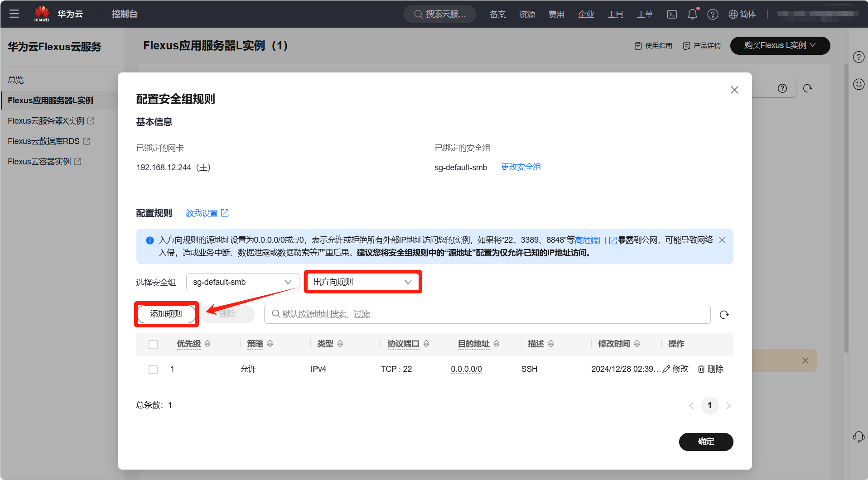The width and height of the screenshot is (868, 480).
Task: Open Flexus云服务器X实例 in sidebar
Action: (x=51, y=121)
